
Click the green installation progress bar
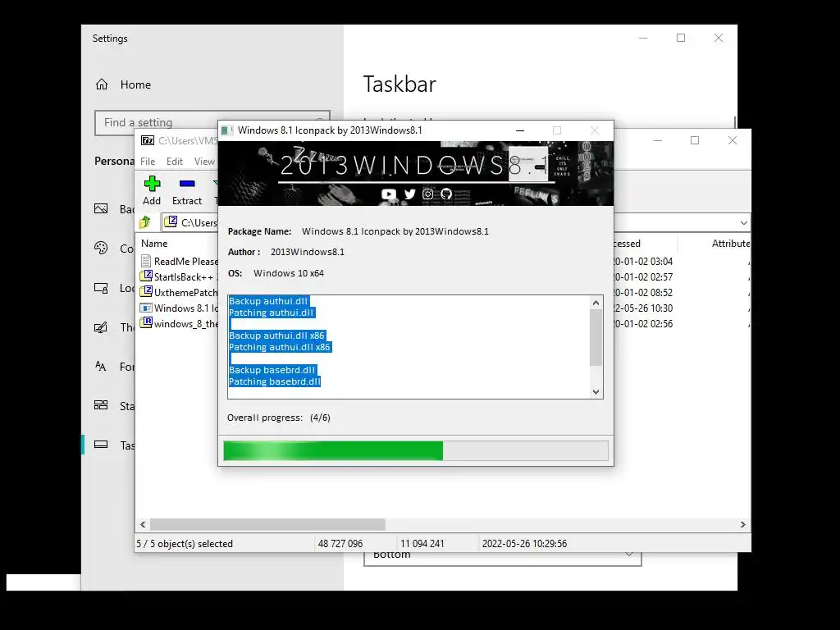(x=416, y=450)
